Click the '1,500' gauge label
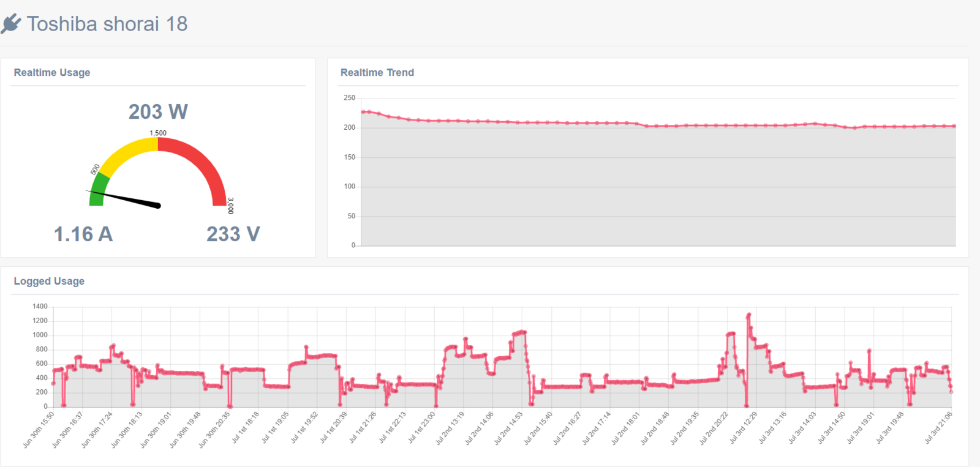Image resolution: width=980 pixels, height=467 pixels. click(x=158, y=133)
